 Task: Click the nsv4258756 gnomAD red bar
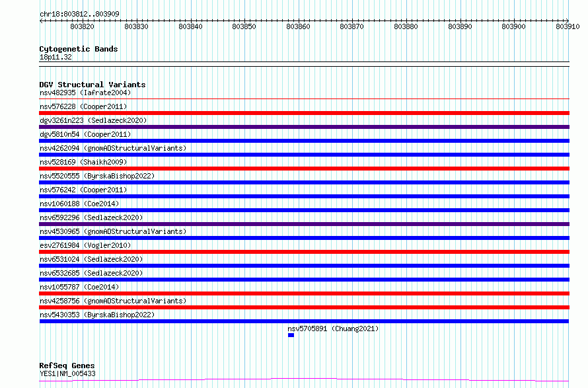(x=304, y=307)
